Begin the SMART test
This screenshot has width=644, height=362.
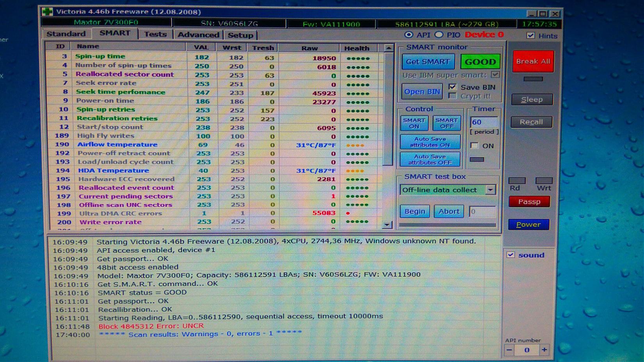tap(415, 211)
